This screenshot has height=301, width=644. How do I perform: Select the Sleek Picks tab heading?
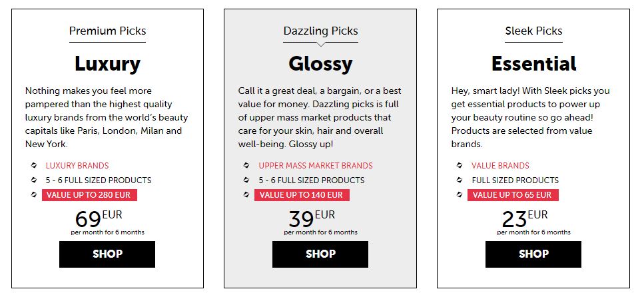click(x=534, y=31)
